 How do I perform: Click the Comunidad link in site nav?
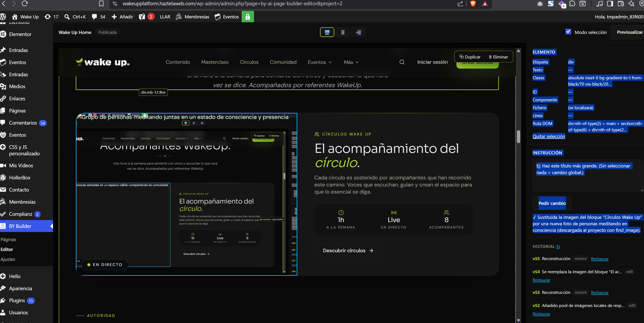(x=283, y=62)
